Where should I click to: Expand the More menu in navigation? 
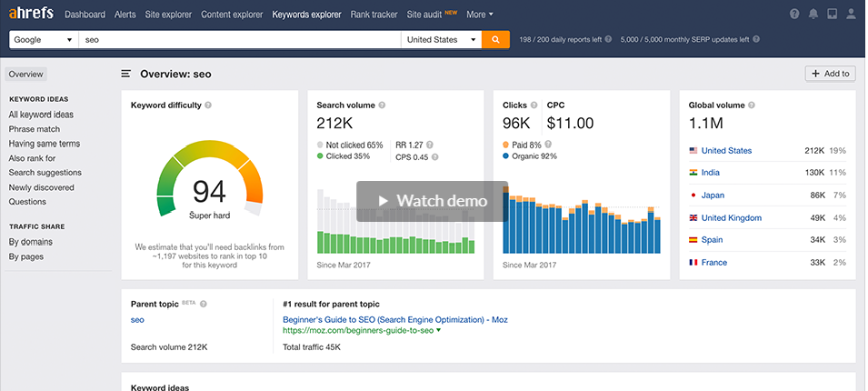pos(479,15)
